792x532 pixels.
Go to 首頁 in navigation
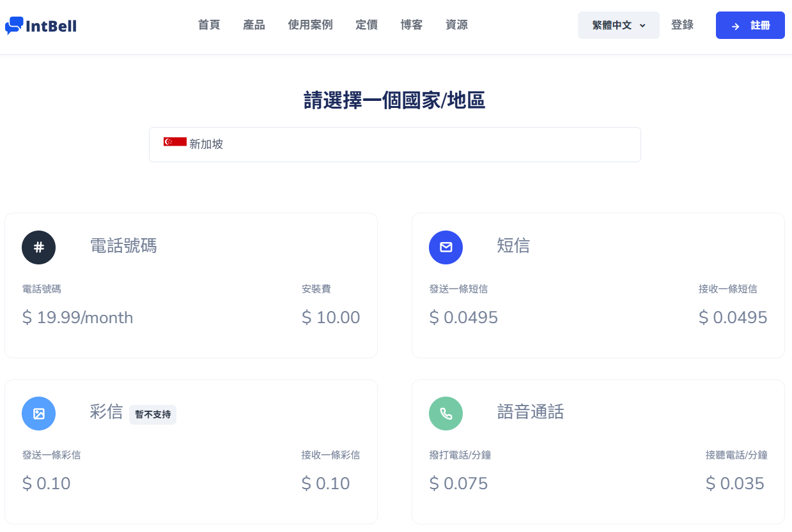(x=209, y=25)
